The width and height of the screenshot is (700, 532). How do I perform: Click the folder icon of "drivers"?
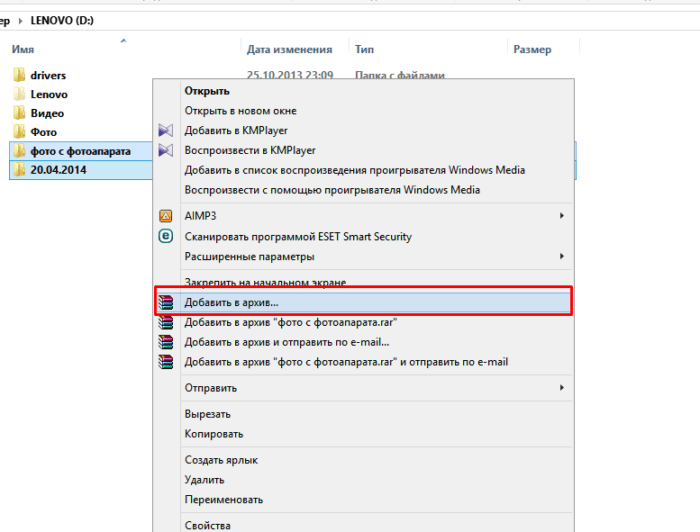tap(19, 75)
